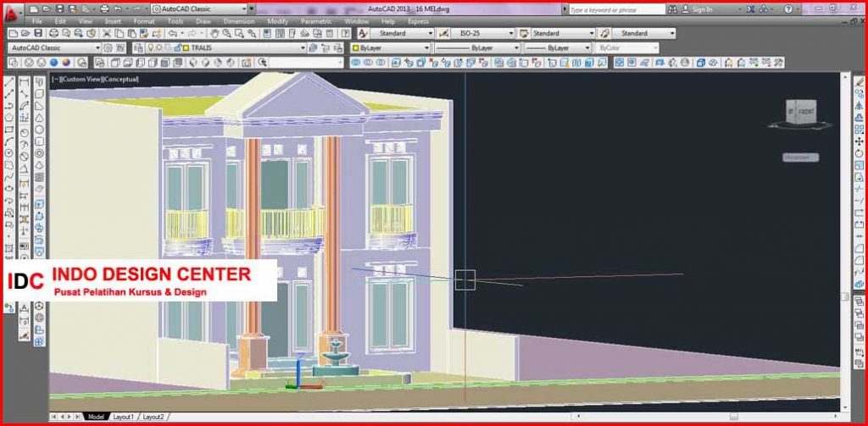
Task: Select the Line tool in Draw toolbar
Action: click(x=8, y=82)
